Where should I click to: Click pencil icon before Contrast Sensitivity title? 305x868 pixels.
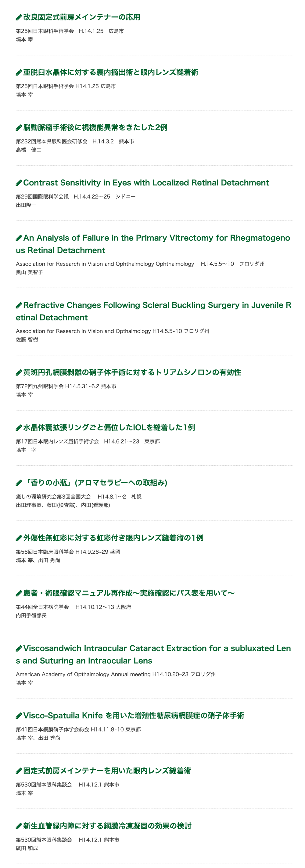(x=19, y=183)
